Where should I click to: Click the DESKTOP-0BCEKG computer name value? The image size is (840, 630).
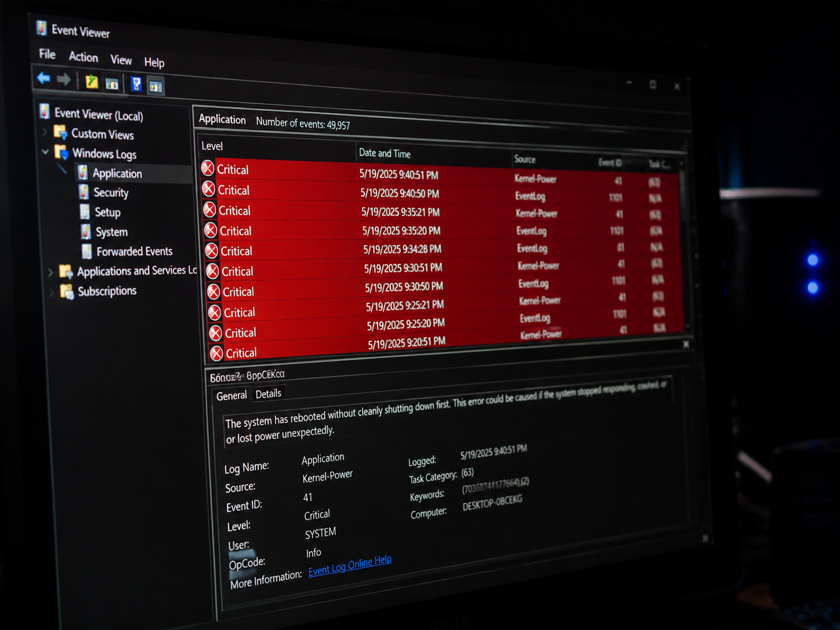(493, 502)
